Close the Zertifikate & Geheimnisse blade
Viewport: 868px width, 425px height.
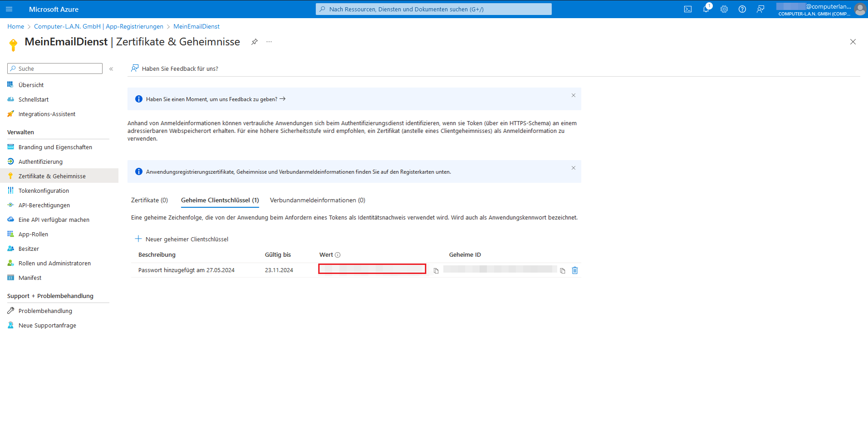(x=853, y=42)
